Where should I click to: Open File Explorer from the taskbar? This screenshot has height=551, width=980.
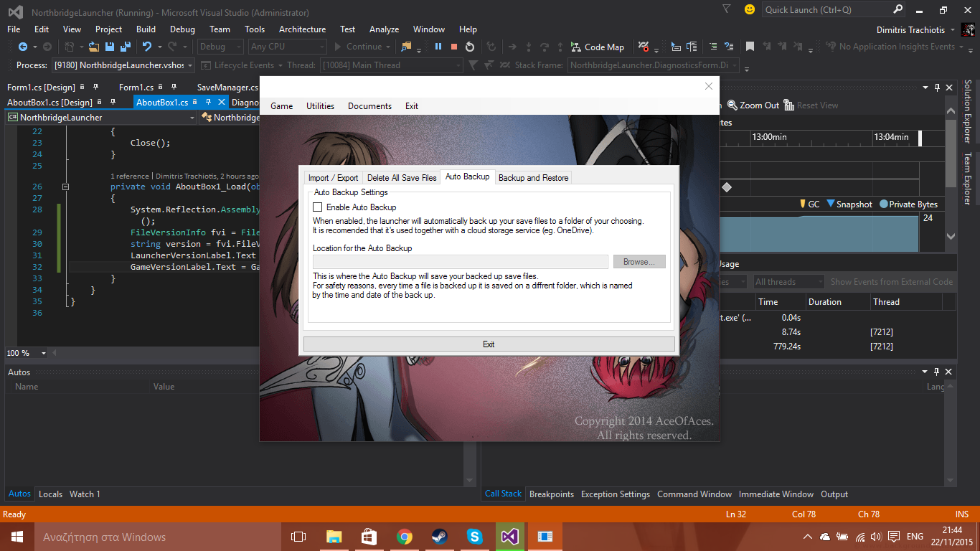click(334, 537)
